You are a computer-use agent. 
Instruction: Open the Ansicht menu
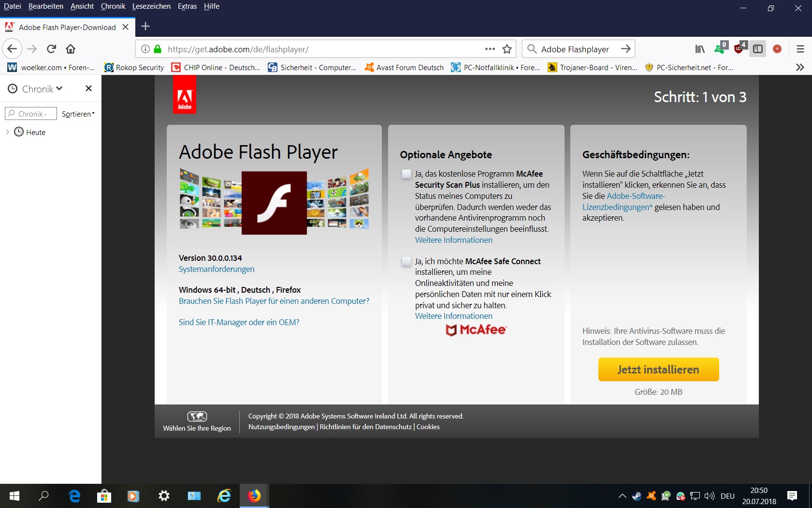click(x=82, y=6)
